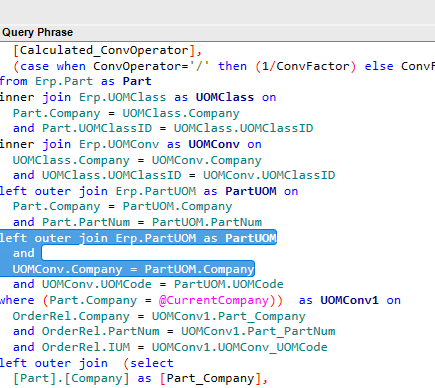Click 'OrderRel.Company = UOMConv1.Part_Company' line
The height and width of the screenshot is (388, 435).
coord(159,316)
